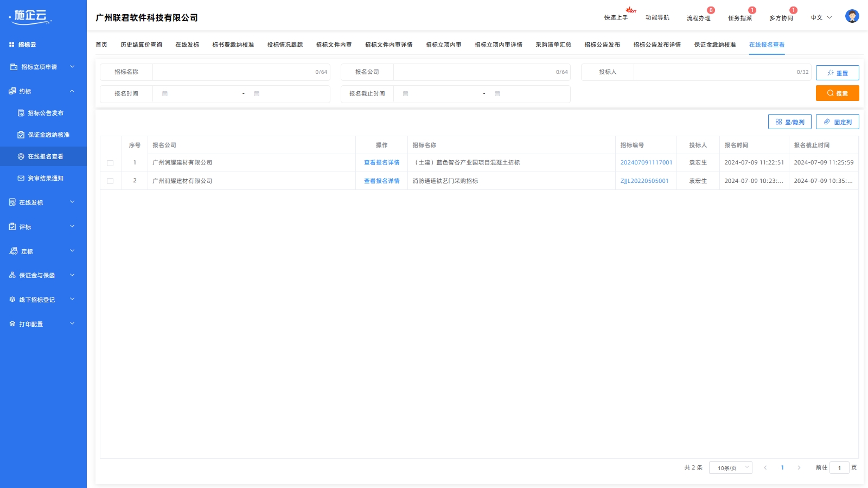Open the 施企云 logo home
The height and width of the screenshot is (488, 868).
point(30,17)
